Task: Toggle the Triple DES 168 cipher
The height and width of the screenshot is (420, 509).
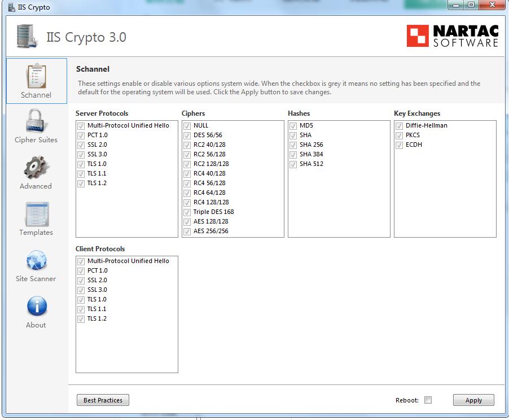Action: coord(187,212)
